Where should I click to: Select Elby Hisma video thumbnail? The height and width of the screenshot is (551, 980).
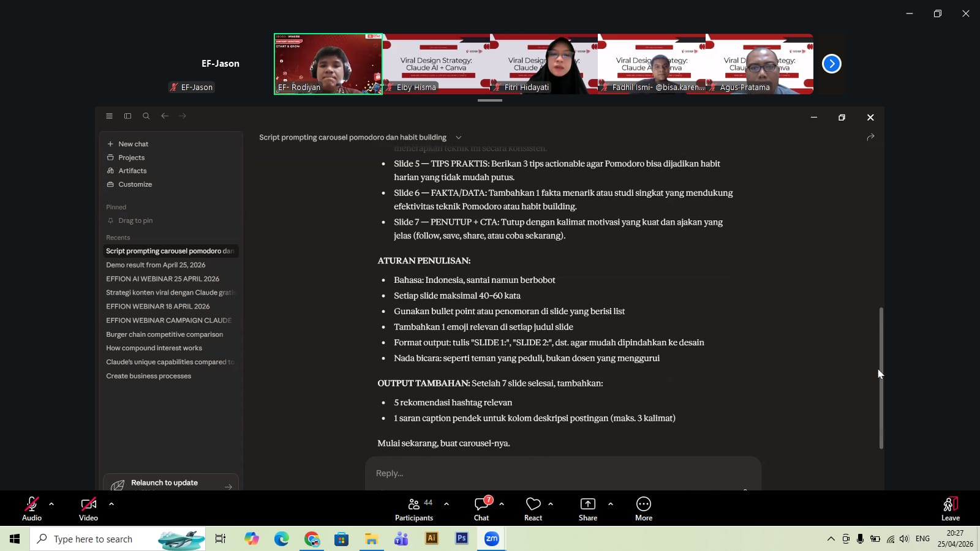(x=436, y=64)
